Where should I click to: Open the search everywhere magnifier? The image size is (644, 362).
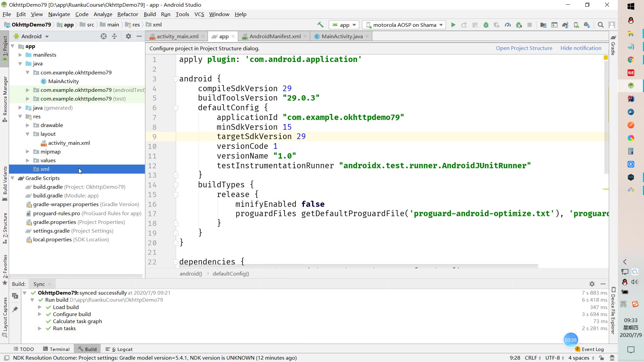coord(601,25)
